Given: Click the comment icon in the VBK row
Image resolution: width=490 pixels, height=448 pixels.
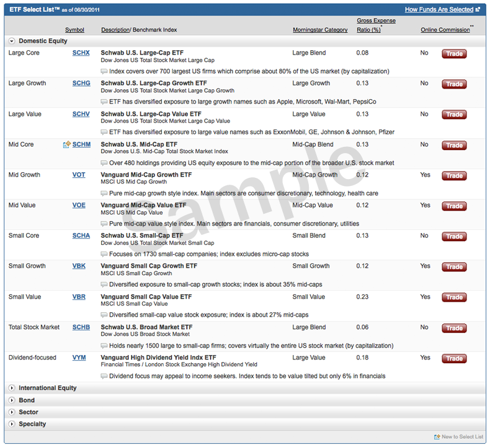Looking at the screenshot, I should click(x=104, y=284).
